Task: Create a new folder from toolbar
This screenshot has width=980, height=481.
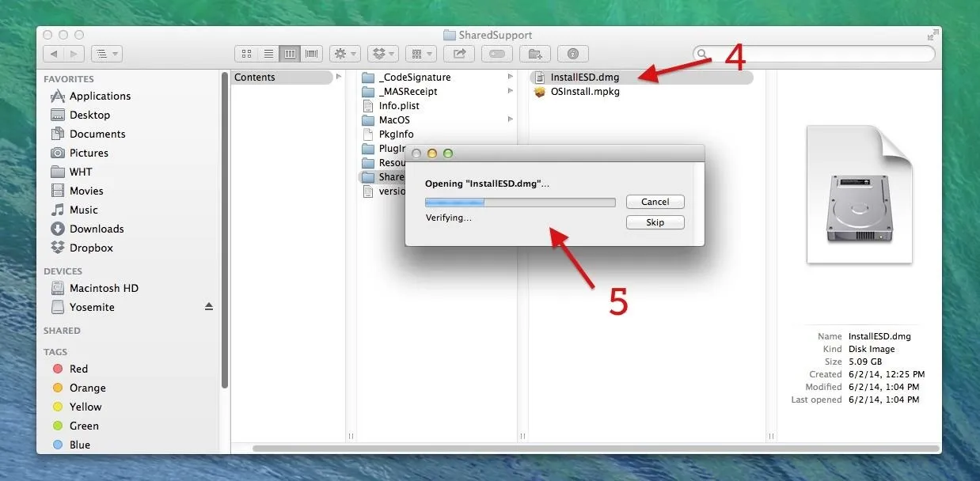Action: (535, 54)
